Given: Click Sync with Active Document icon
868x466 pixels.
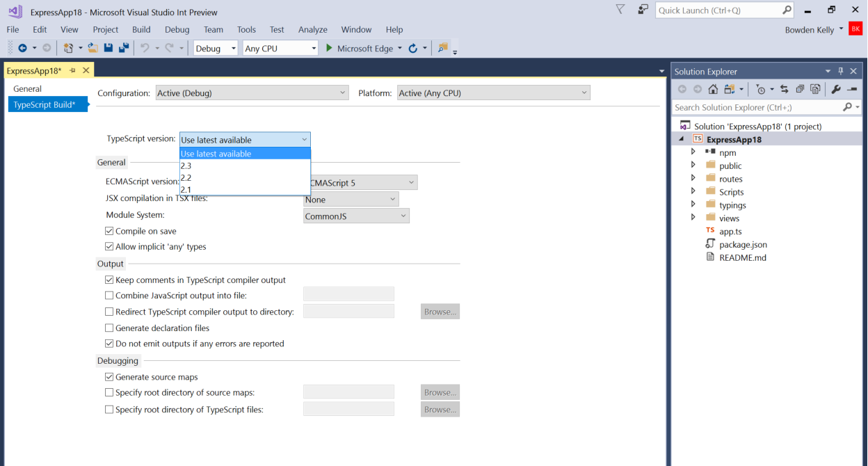Looking at the screenshot, I should pos(785,89).
